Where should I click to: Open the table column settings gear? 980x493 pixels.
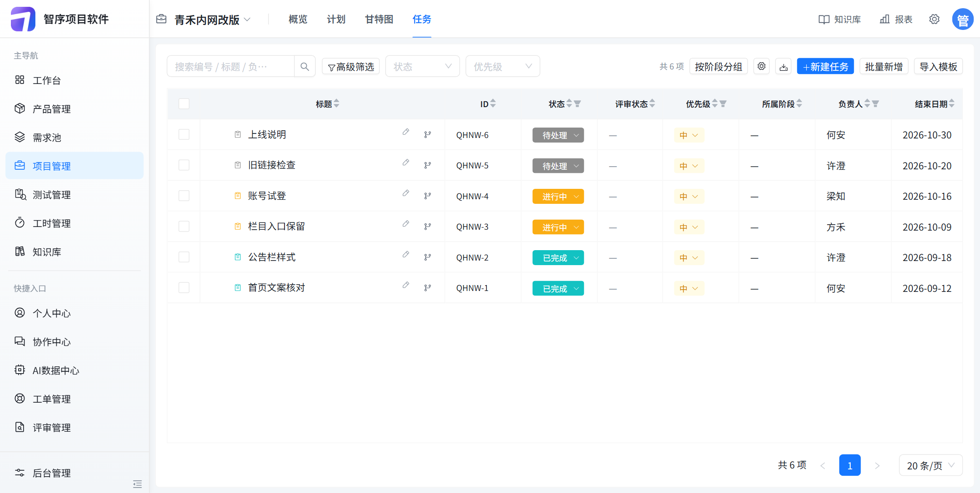click(x=761, y=66)
